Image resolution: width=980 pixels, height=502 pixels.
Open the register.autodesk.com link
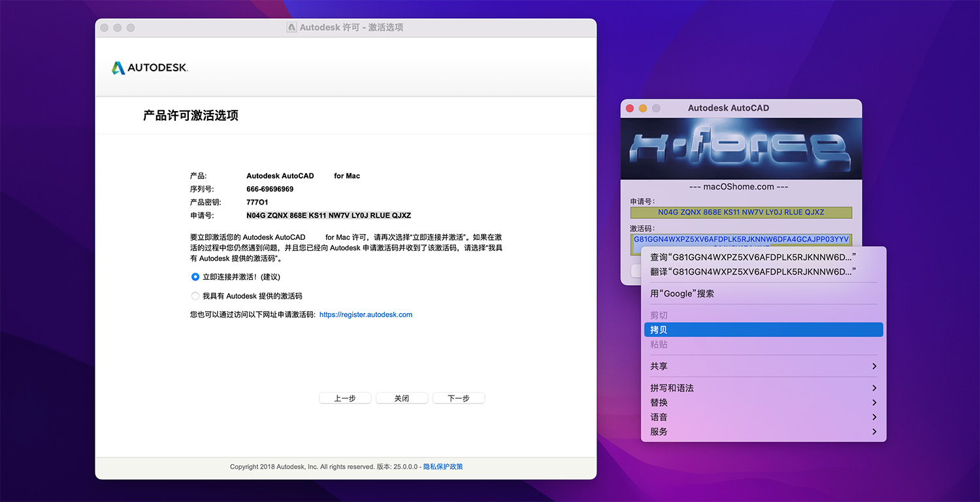pos(366,314)
